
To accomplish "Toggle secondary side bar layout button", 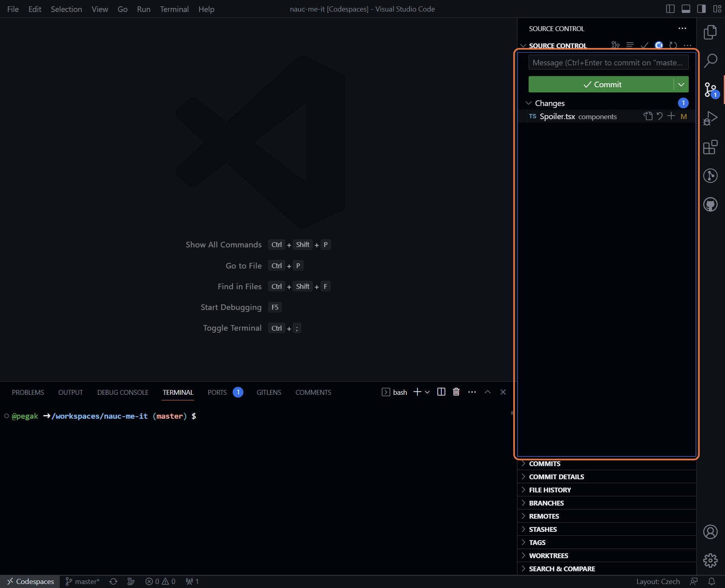I will 701,9.
